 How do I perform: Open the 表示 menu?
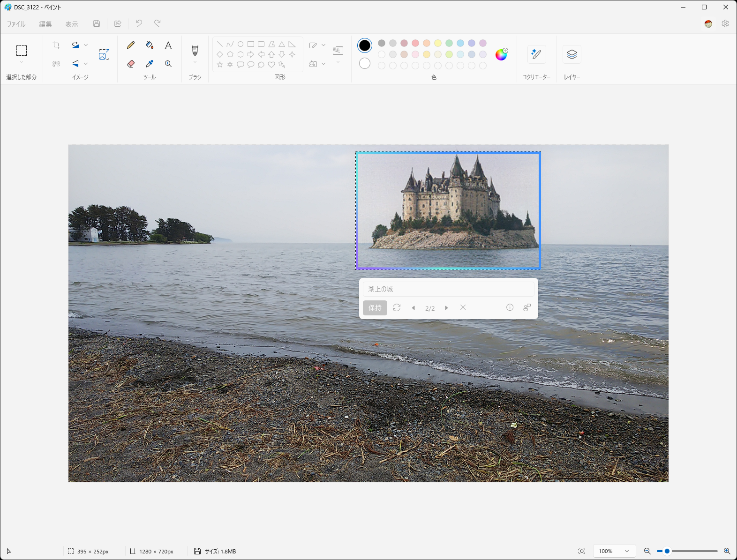tap(71, 24)
